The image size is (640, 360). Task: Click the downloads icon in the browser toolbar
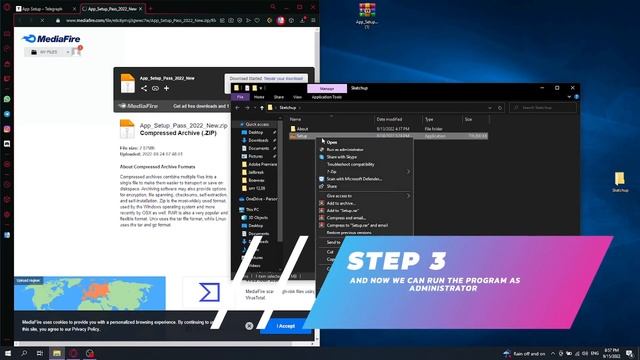(x=302, y=20)
